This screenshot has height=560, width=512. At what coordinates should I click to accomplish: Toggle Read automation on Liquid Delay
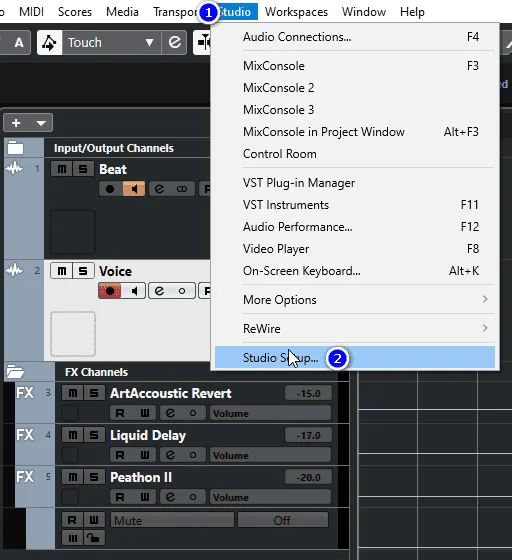point(120,455)
